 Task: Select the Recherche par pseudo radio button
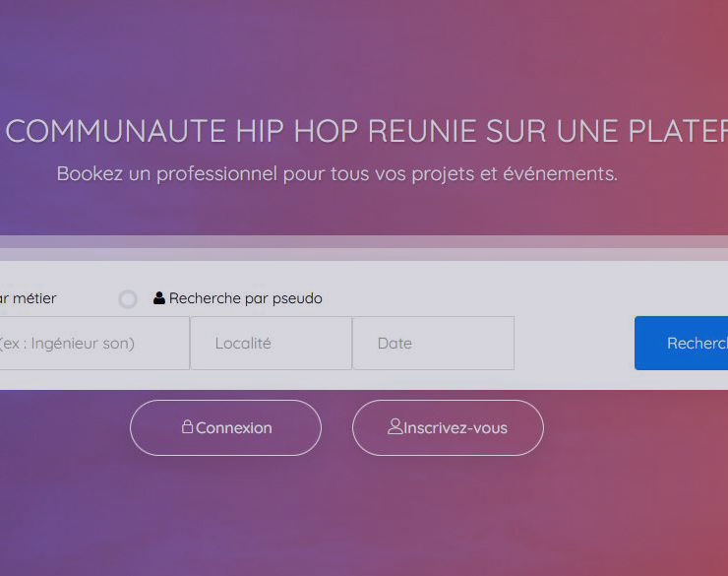pyautogui.click(x=128, y=299)
